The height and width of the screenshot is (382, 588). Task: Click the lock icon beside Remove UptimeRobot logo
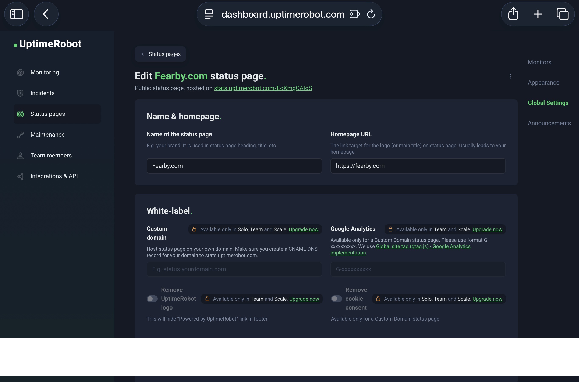pyautogui.click(x=207, y=299)
